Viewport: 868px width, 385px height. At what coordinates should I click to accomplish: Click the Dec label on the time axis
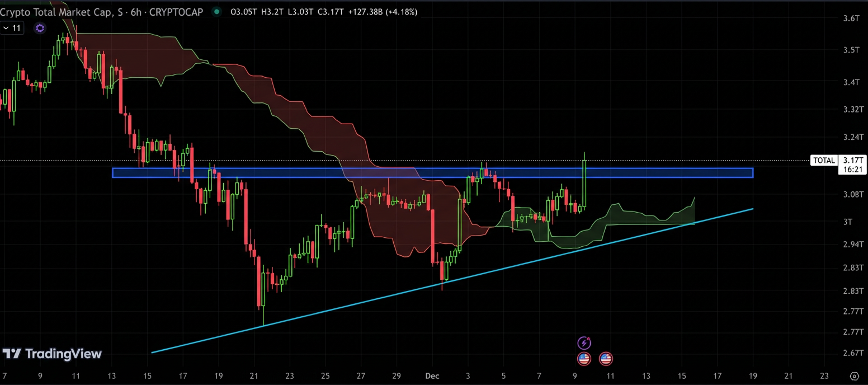(432, 375)
